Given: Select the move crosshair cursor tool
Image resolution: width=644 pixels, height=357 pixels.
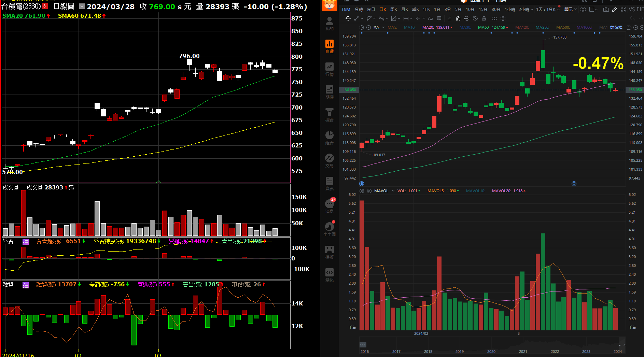Looking at the screenshot, I should point(348,18).
